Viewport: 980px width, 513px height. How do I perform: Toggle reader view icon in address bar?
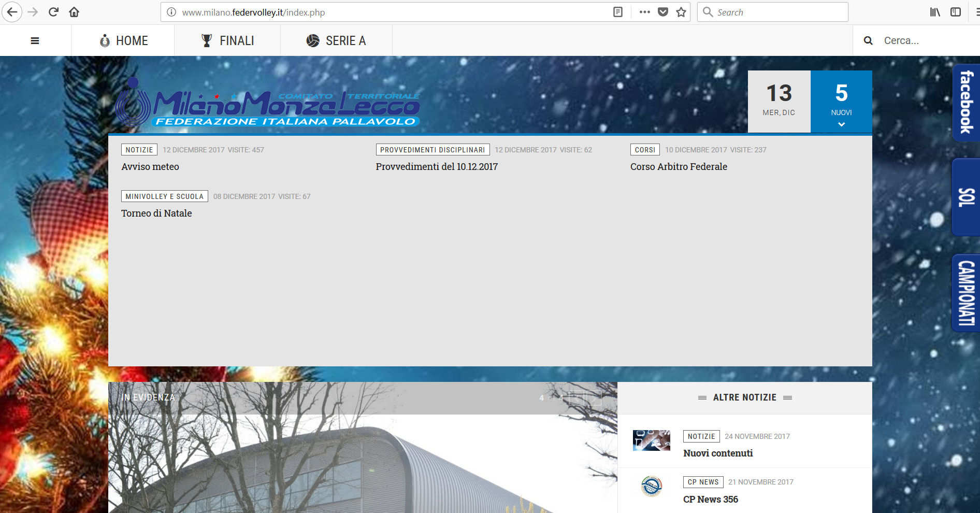coord(618,12)
